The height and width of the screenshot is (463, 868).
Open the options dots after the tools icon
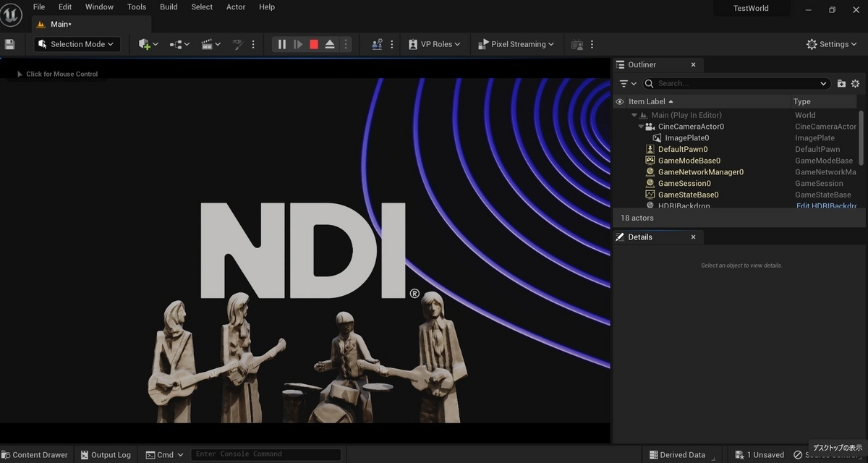[253, 44]
